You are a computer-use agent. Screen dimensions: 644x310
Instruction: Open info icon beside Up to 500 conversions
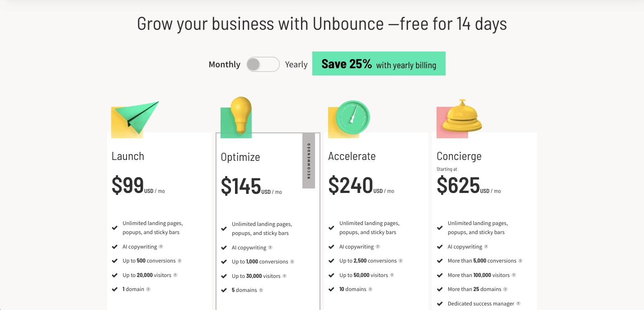[179, 261]
